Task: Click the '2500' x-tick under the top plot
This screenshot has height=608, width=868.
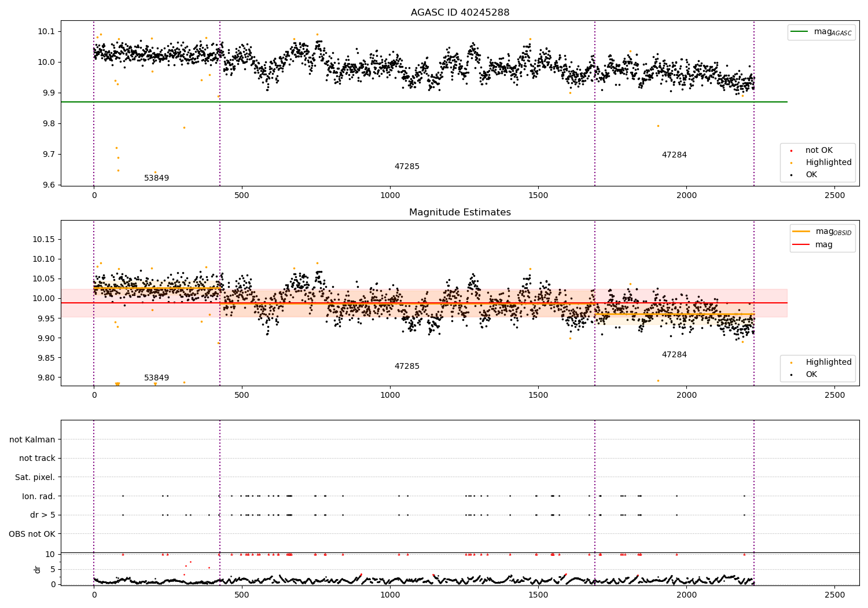Action: [834, 196]
